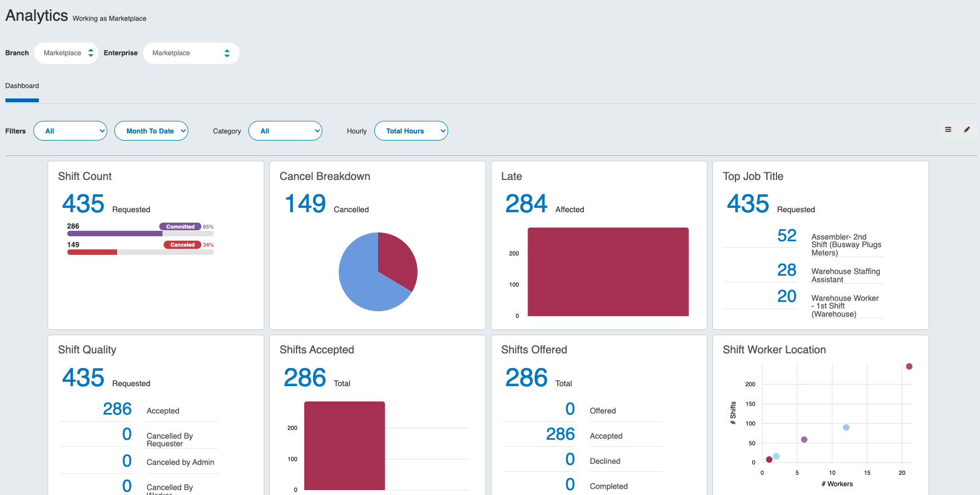Click Completed row in Shifts Offered
The width and height of the screenshot is (980, 495).
582,485
